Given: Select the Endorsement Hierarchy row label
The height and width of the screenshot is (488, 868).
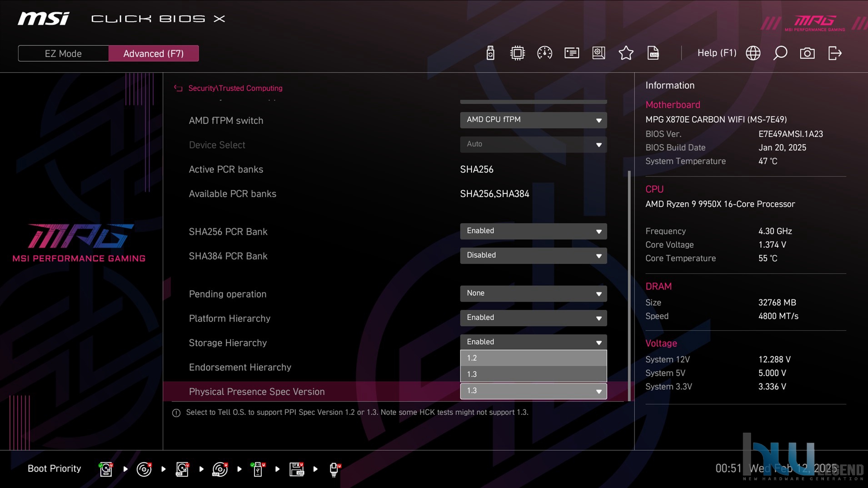Looking at the screenshot, I should coord(240,367).
